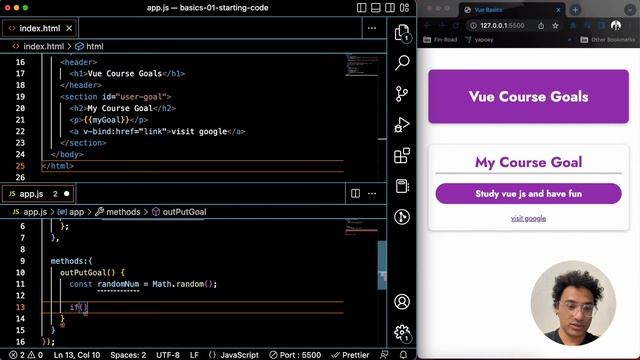Select the Vue Basics browser tab
Image resolution: width=640 pixels, height=360 pixels.
(x=512, y=10)
